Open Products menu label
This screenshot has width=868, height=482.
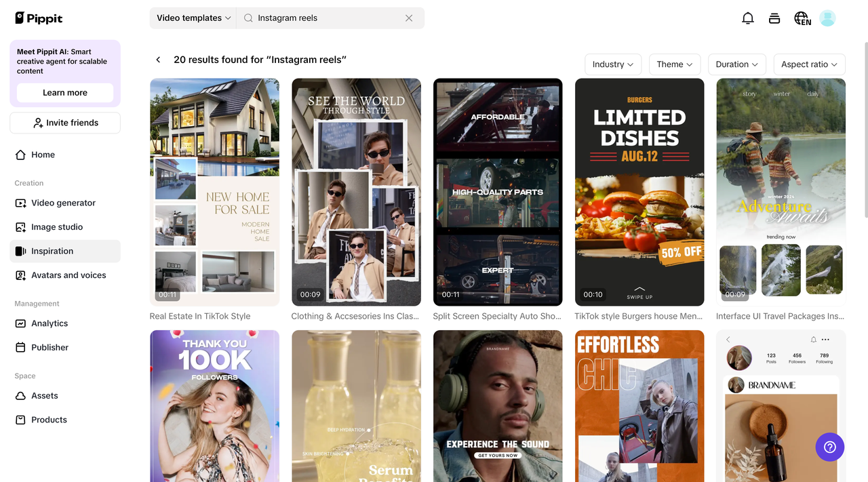(x=49, y=420)
